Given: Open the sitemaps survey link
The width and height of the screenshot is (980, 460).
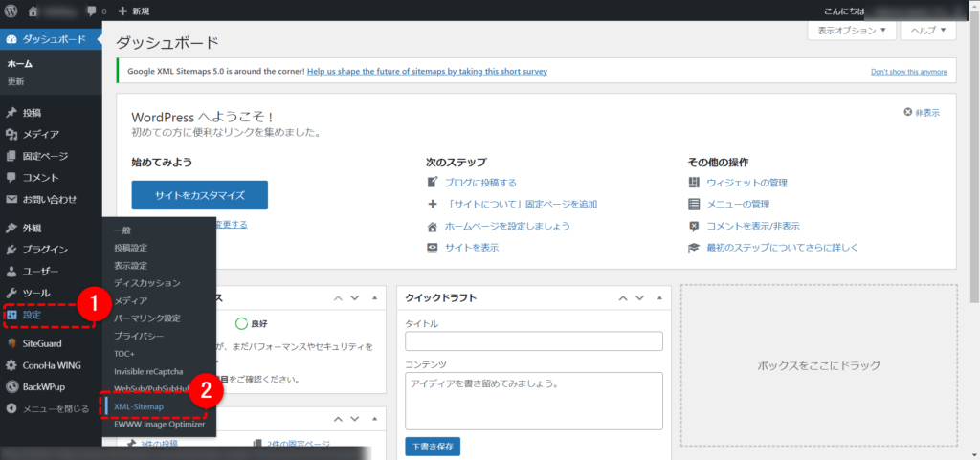Looking at the screenshot, I should (x=427, y=71).
